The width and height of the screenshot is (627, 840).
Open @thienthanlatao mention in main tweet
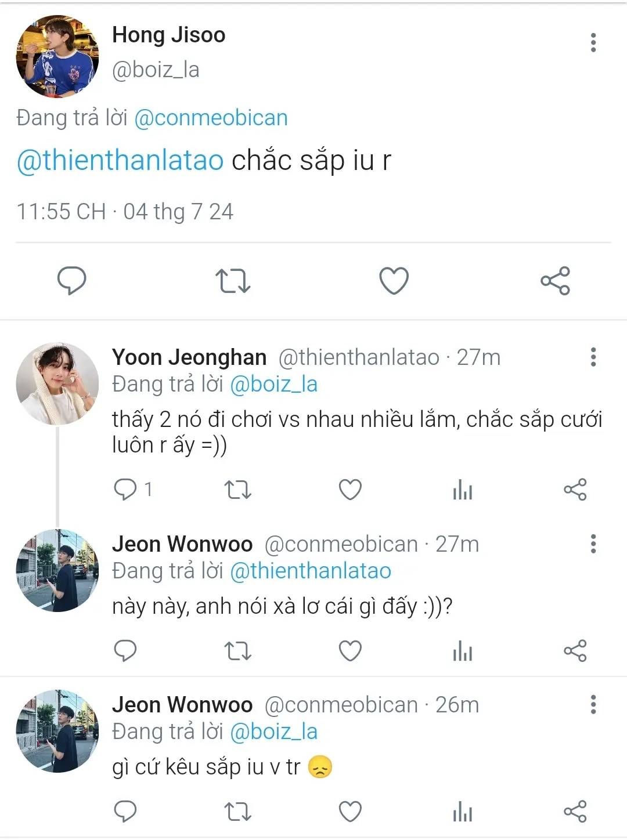tap(120, 160)
